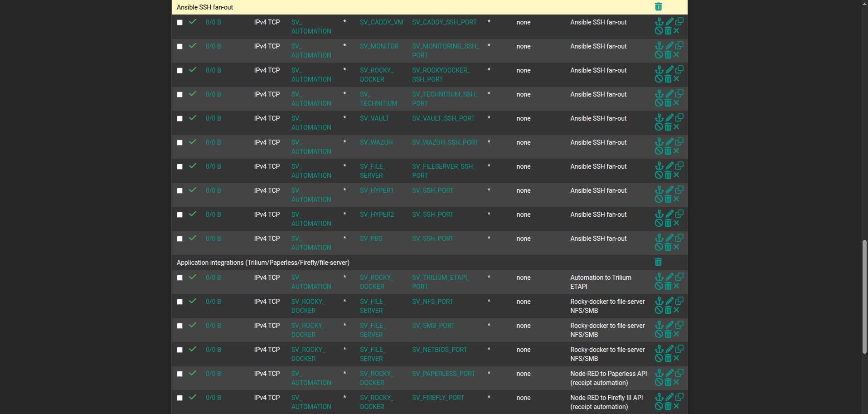Image resolution: width=868 pixels, height=414 pixels.
Task: Copy the SV_NFS_PORT rule
Action: click(x=679, y=301)
